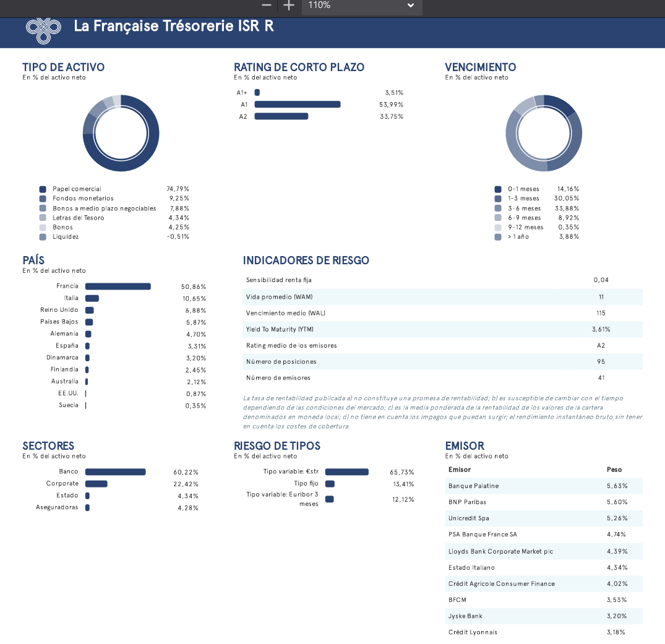Click the Corporate sector label
Image resolution: width=665 pixels, height=644 pixels.
pyautogui.click(x=62, y=483)
